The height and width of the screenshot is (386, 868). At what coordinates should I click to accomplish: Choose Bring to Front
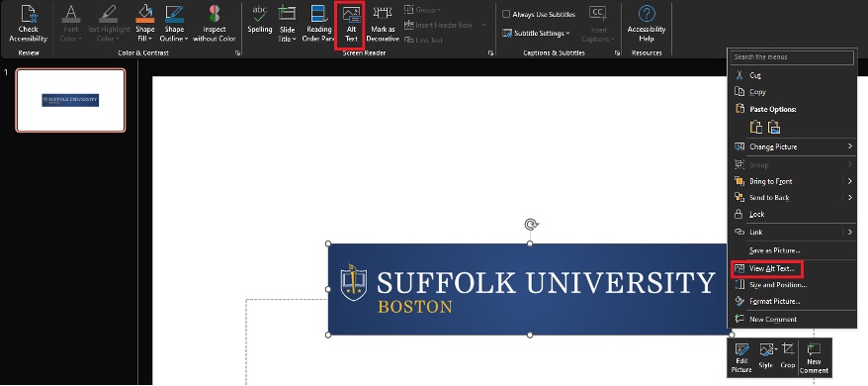(x=793, y=181)
